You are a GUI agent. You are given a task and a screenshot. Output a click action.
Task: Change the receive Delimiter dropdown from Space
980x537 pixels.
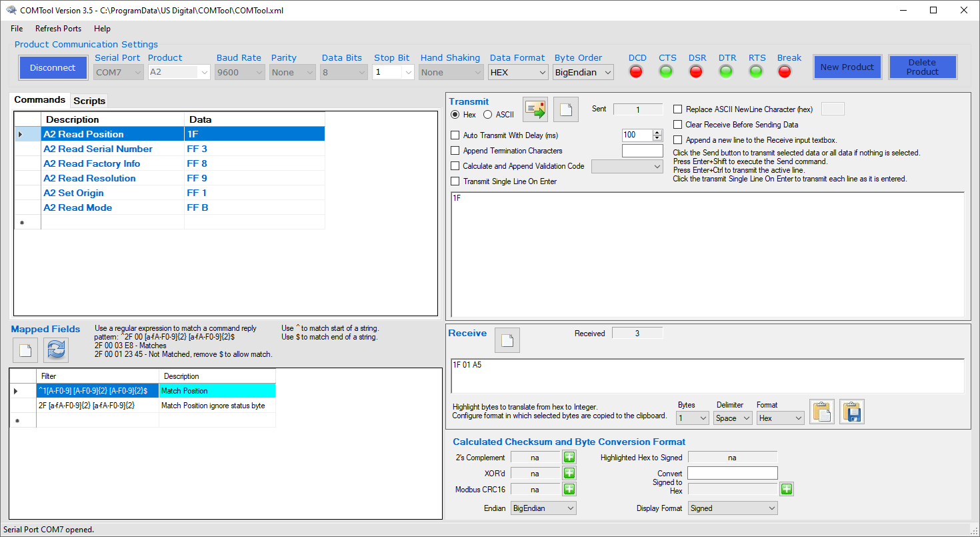[x=733, y=418]
